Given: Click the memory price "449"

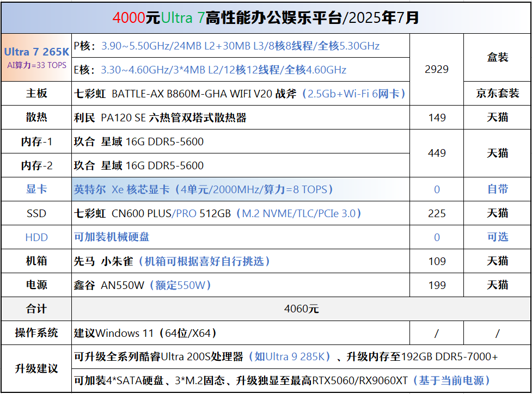Looking at the screenshot, I should click(x=437, y=153).
